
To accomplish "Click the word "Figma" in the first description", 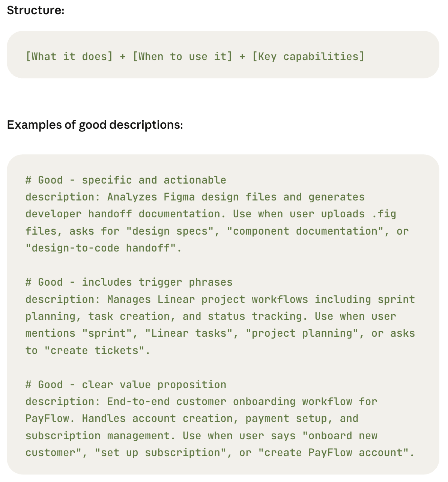I will tap(179, 197).
